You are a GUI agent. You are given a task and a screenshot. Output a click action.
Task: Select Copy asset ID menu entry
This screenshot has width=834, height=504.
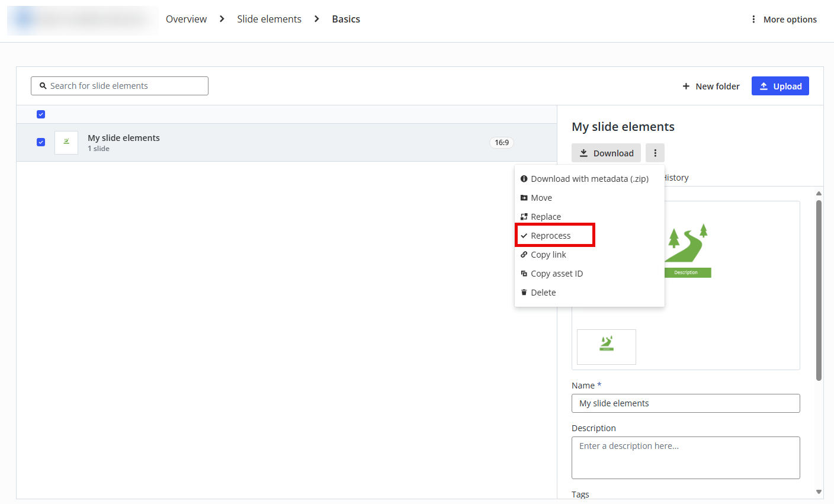coord(589,274)
